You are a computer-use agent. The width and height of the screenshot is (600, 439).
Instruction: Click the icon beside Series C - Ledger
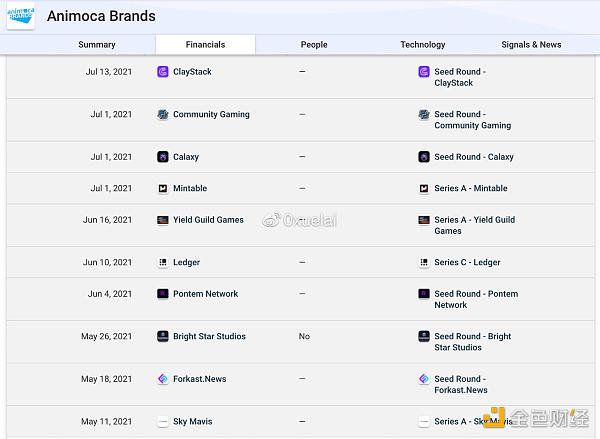click(424, 262)
